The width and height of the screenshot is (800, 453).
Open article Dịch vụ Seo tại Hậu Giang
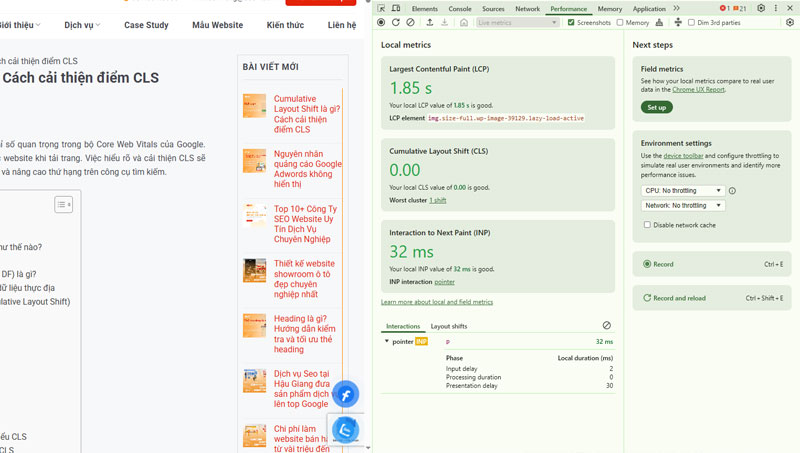coord(302,389)
